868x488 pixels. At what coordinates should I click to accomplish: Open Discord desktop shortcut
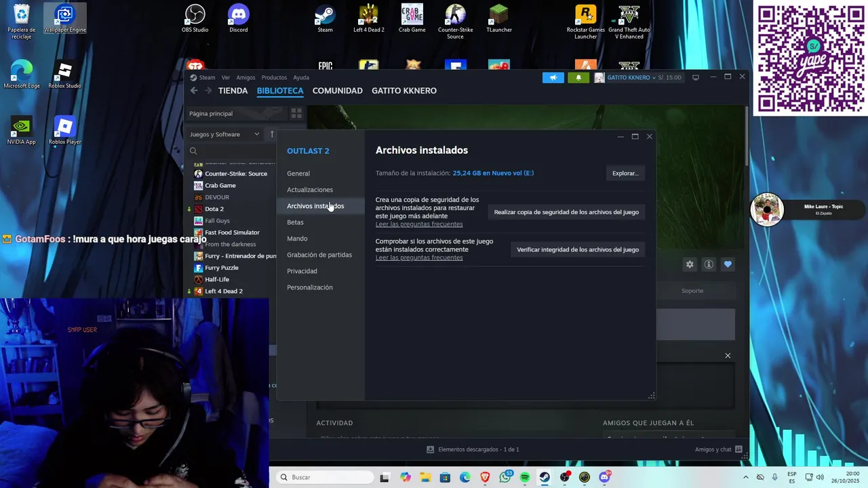tap(239, 18)
